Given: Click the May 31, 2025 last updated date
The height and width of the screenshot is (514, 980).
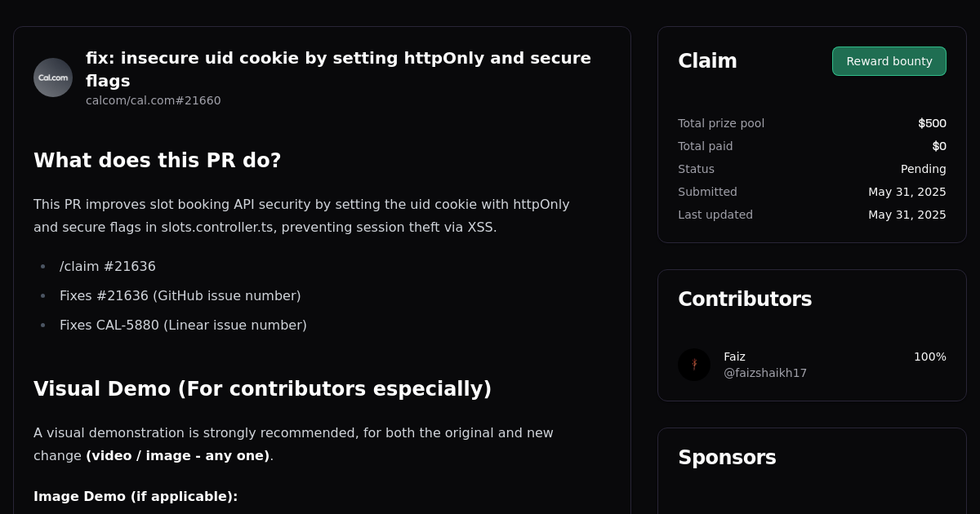Looking at the screenshot, I should [907, 215].
